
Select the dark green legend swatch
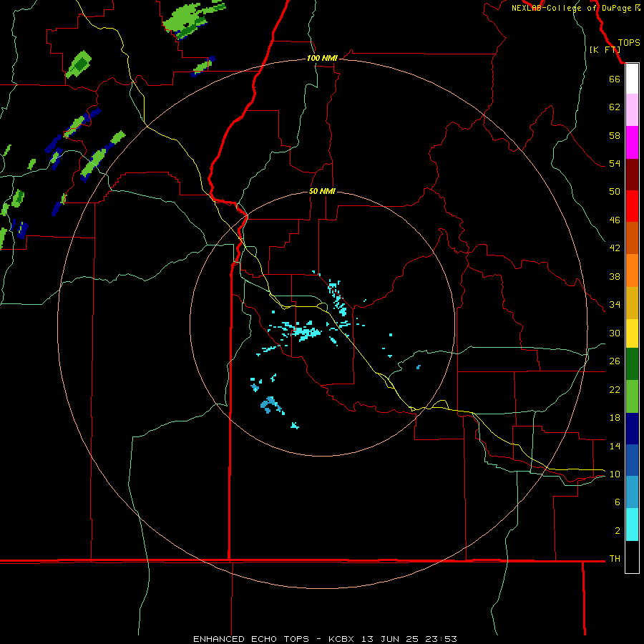pyautogui.click(x=632, y=364)
